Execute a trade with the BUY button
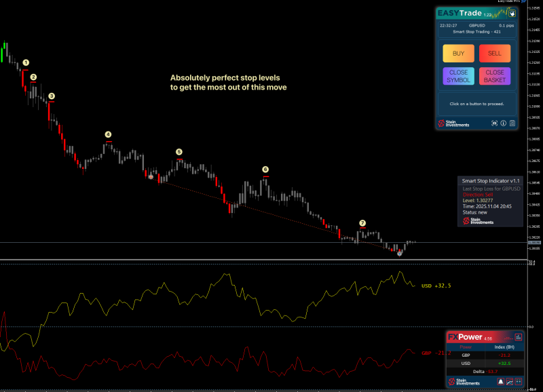Image resolution: width=543 pixels, height=392 pixels. (458, 53)
